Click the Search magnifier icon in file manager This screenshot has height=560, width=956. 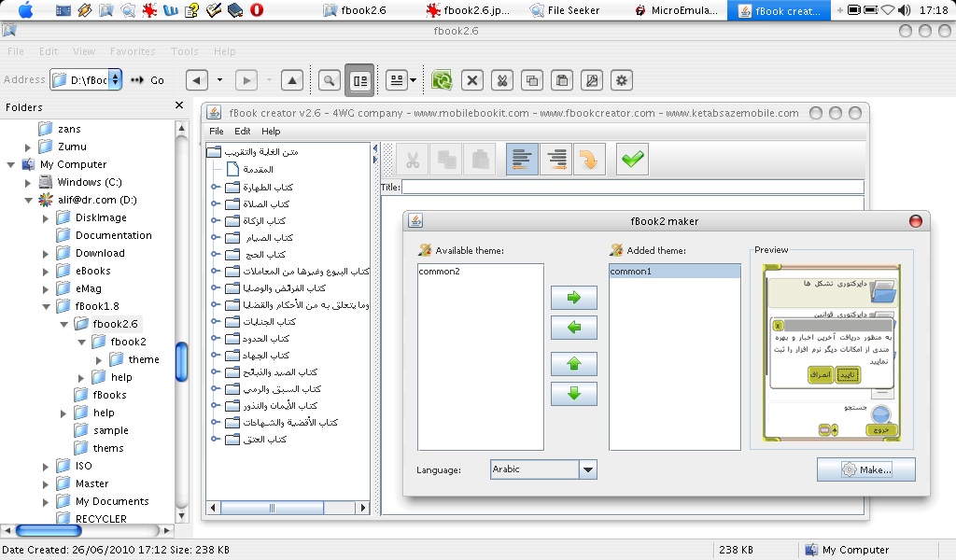click(330, 80)
